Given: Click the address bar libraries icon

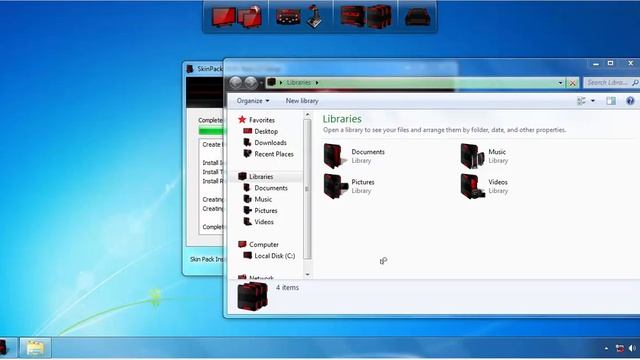Looking at the screenshot, I should [271, 82].
